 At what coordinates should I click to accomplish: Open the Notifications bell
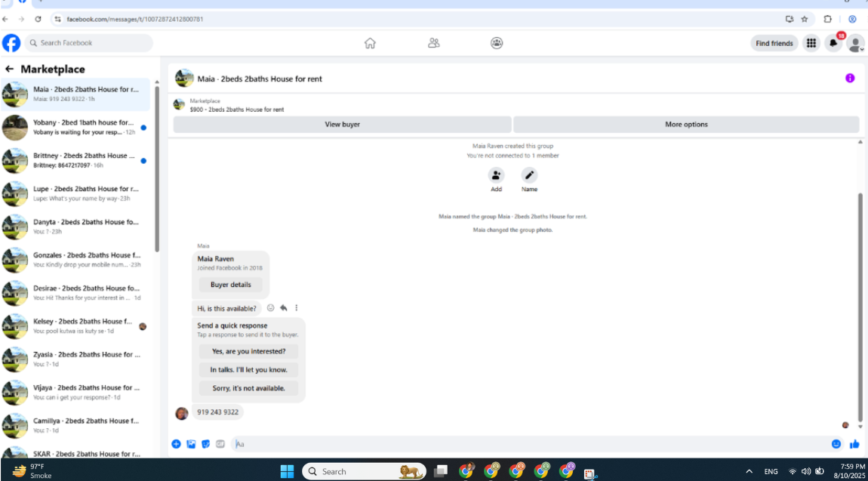point(833,43)
